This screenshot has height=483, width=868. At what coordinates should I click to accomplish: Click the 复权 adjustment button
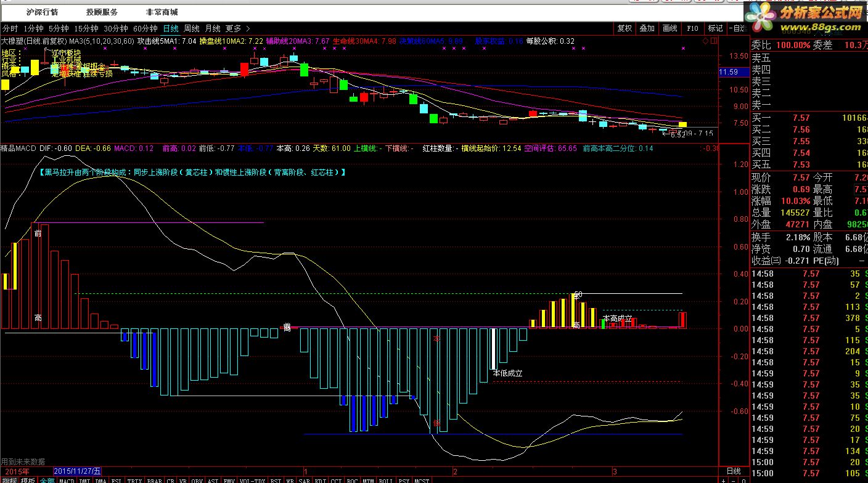point(624,28)
